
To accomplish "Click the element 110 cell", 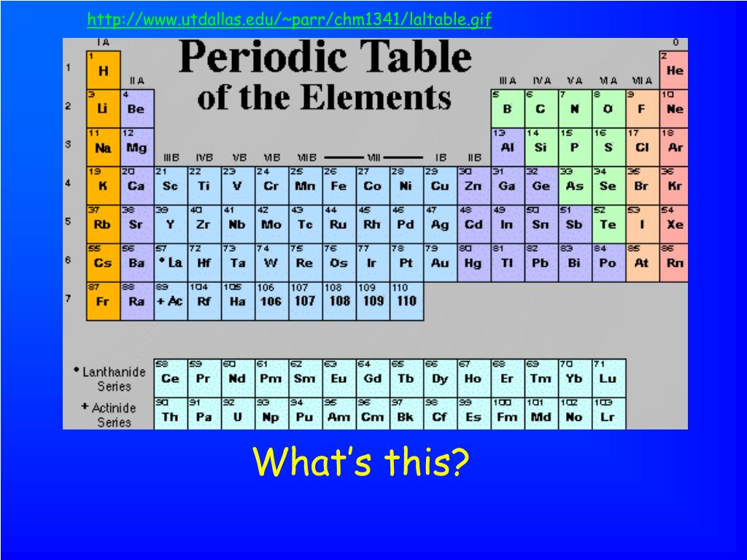I will (407, 301).
